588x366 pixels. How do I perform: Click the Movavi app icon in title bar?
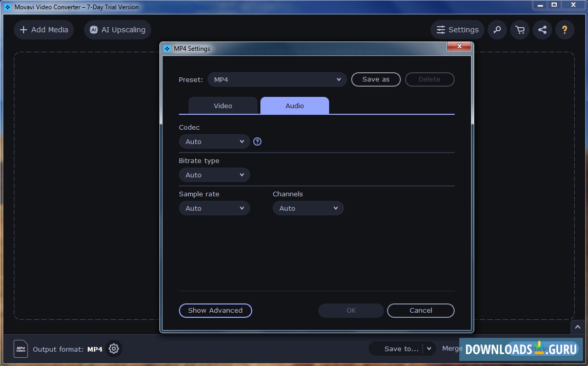(8, 7)
